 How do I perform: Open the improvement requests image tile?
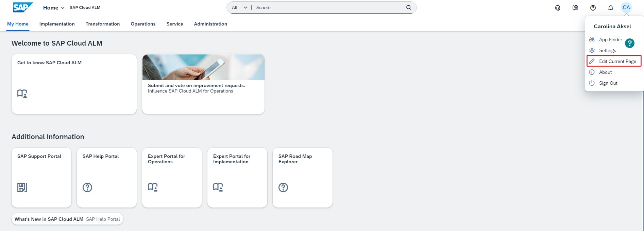point(203,84)
